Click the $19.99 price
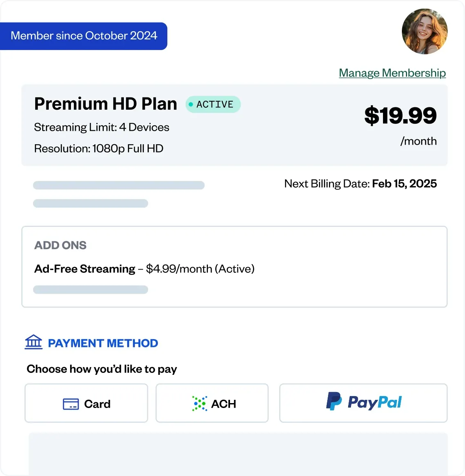The height and width of the screenshot is (476, 465). 400,116
